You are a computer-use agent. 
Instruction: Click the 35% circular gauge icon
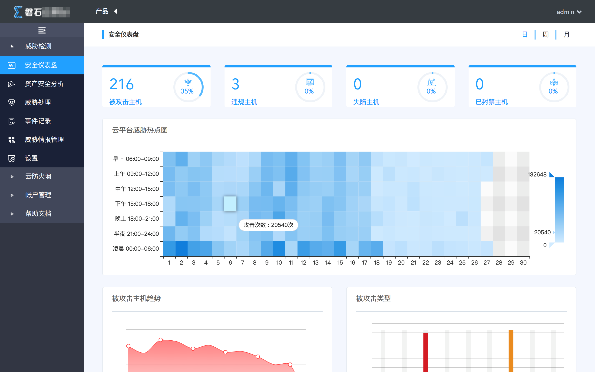pyautogui.click(x=188, y=87)
